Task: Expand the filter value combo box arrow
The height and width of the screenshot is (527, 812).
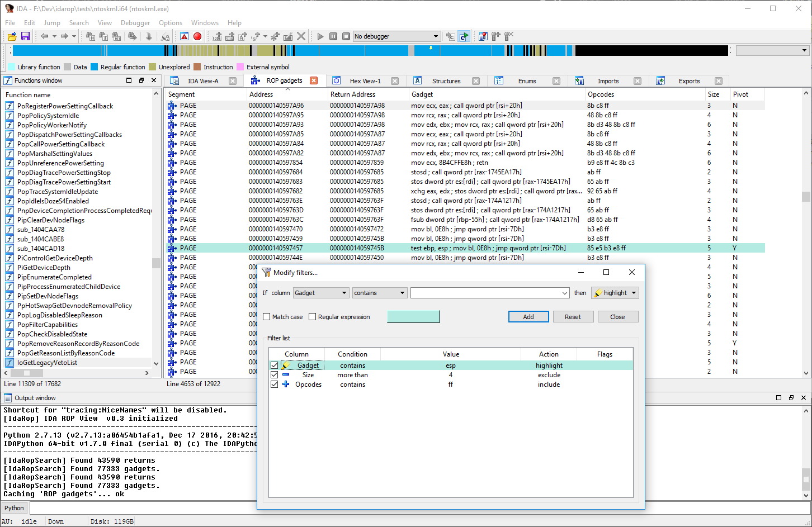Action: click(x=565, y=293)
